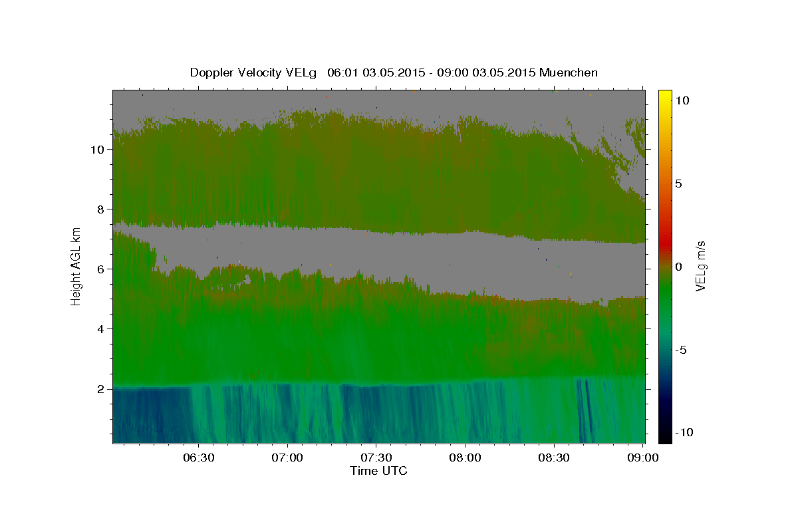The width and height of the screenshot is (798, 532).
Task: Click the yellow top of the colorbar
Action: coord(665,96)
